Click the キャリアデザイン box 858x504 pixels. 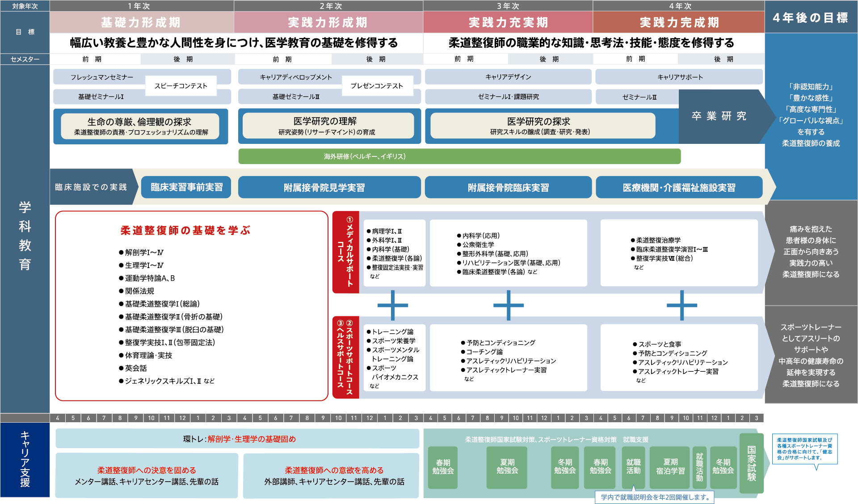point(508,77)
